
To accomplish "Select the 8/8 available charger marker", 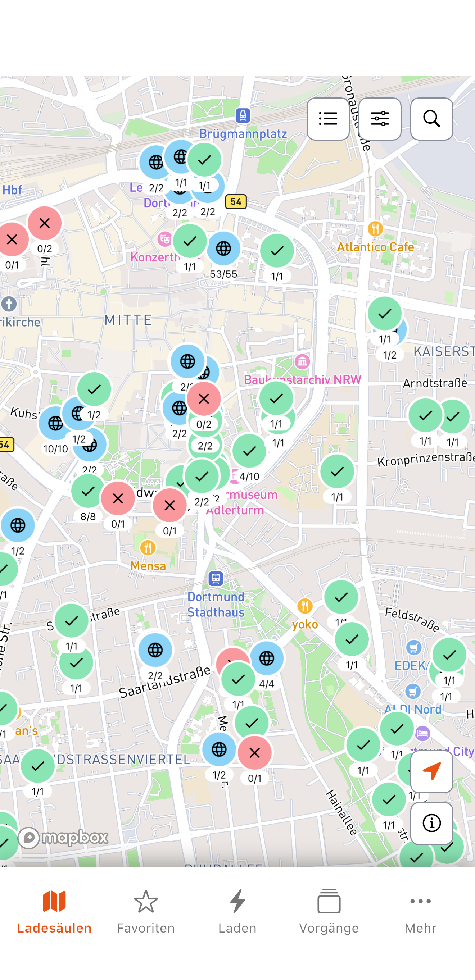I will (x=88, y=491).
